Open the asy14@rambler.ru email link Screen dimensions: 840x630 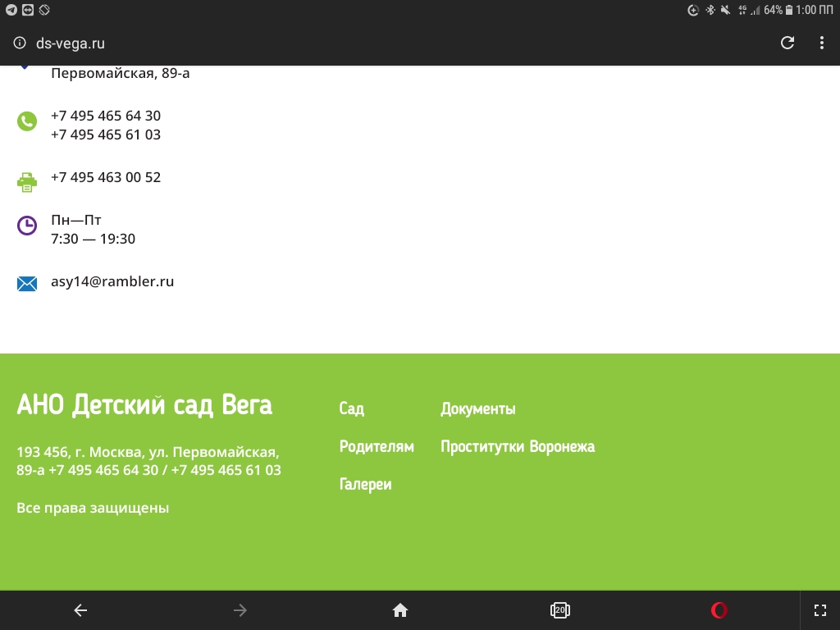112,281
